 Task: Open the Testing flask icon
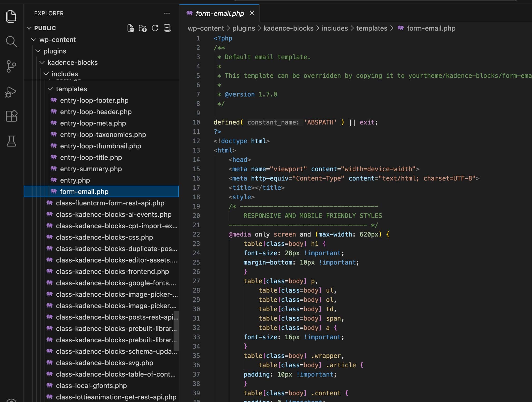[x=11, y=141]
